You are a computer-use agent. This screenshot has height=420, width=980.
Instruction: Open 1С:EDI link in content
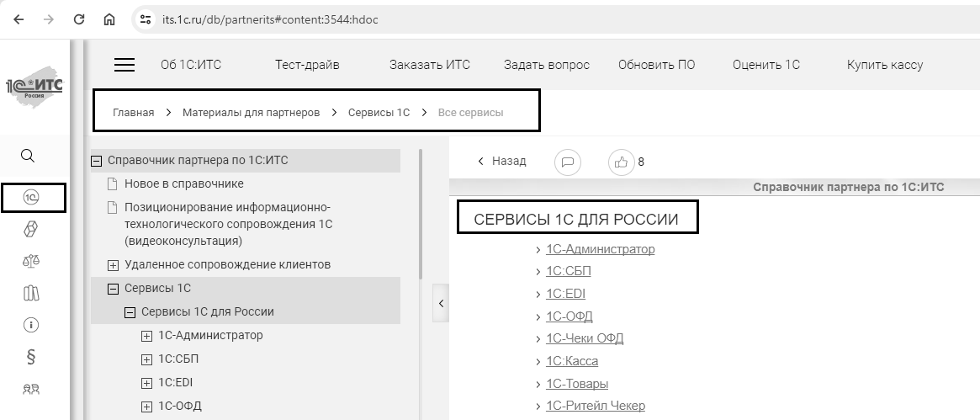[565, 294]
